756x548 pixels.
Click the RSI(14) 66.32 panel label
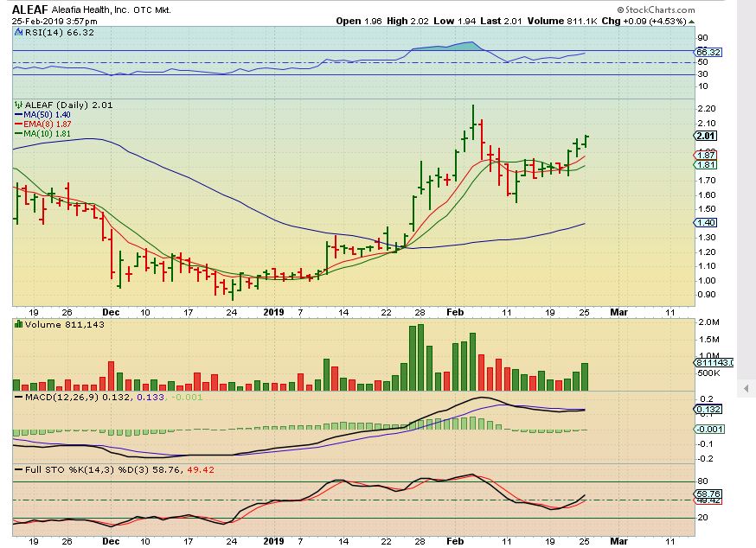click(x=60, y=32)
